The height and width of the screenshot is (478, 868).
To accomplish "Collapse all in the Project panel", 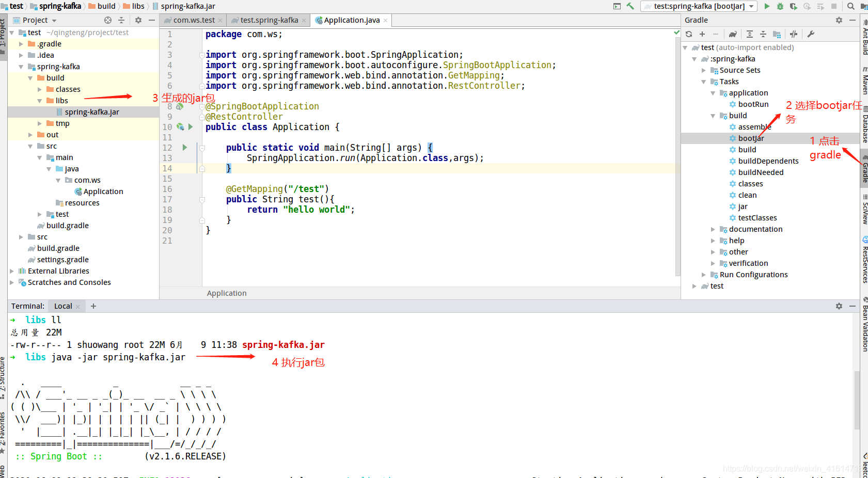I will (121, 20).
